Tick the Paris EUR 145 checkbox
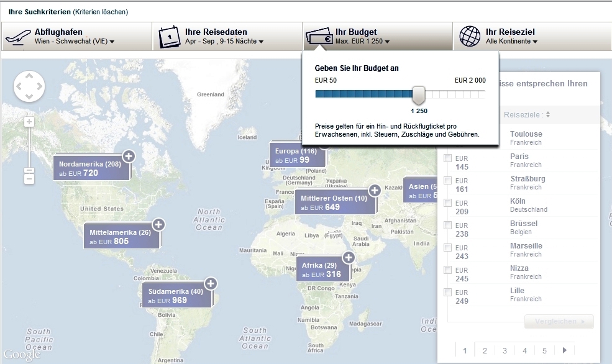612x364 pixels. pos(448,158)
